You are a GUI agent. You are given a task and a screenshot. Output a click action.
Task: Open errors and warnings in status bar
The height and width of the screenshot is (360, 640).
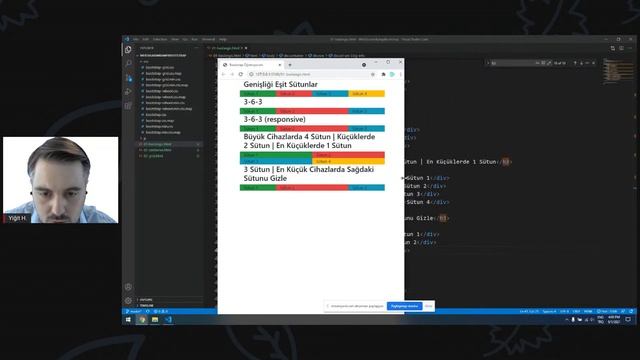tap(161, 311)
